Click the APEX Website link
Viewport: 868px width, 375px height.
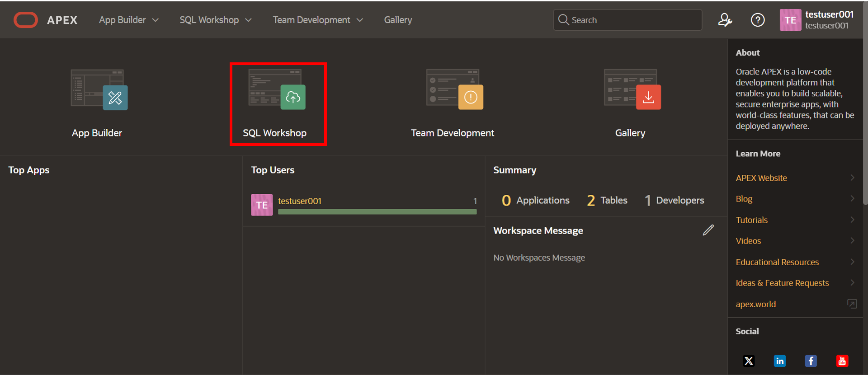pos(761,178)
